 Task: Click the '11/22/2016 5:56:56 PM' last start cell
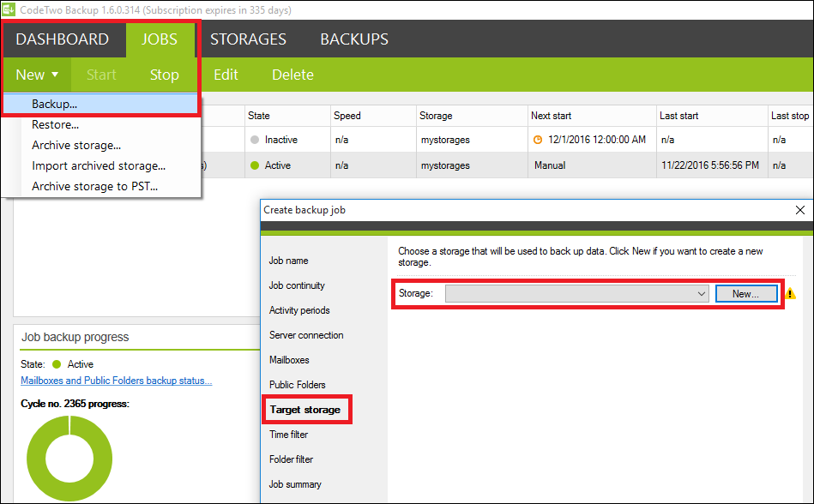710,165
